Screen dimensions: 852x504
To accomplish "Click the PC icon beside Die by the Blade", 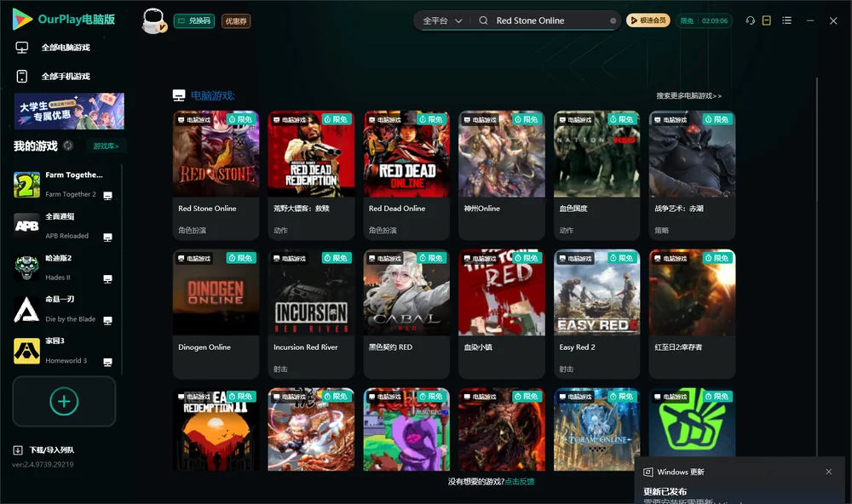I will pos(107,320).
